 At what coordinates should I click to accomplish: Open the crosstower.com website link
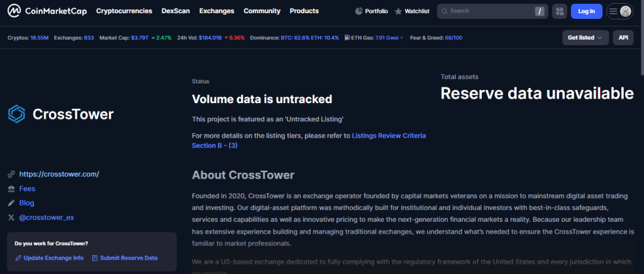tap(59, 174)
